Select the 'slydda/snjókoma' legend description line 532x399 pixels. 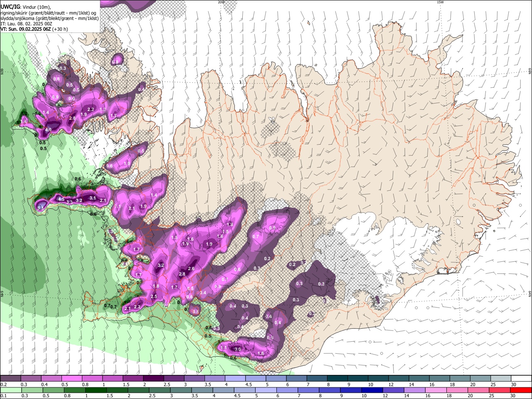[49, 18]
